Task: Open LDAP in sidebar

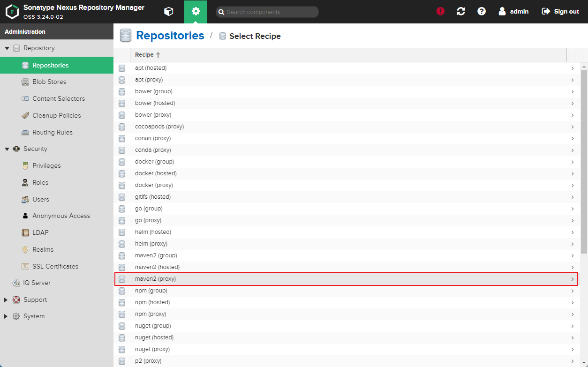Action: point(57,232)
